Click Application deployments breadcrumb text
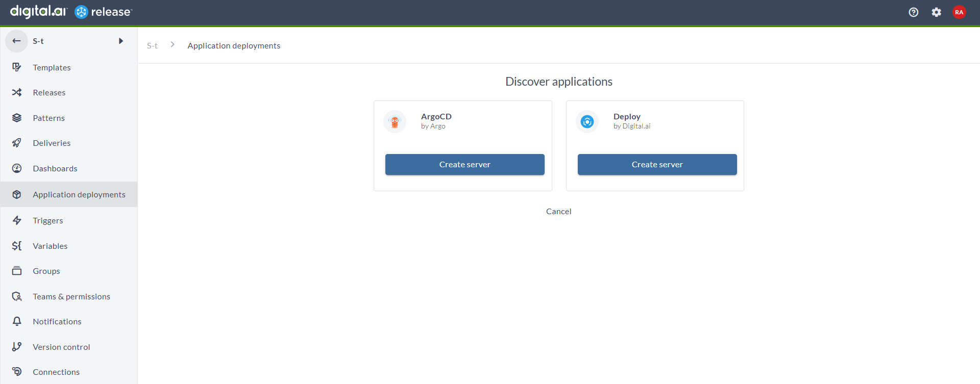 point(234,45)
